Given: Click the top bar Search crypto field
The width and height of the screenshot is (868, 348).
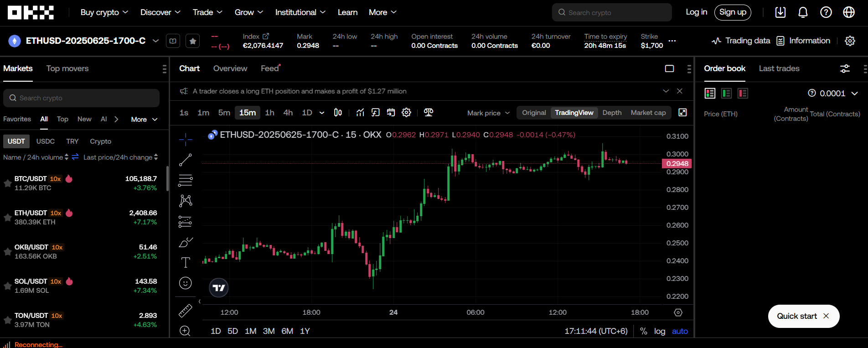Looking at the screenshot, I should coord(612,12).
